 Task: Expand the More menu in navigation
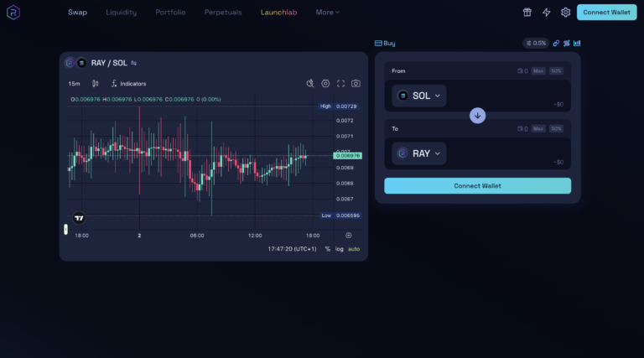tap(327, 13)
